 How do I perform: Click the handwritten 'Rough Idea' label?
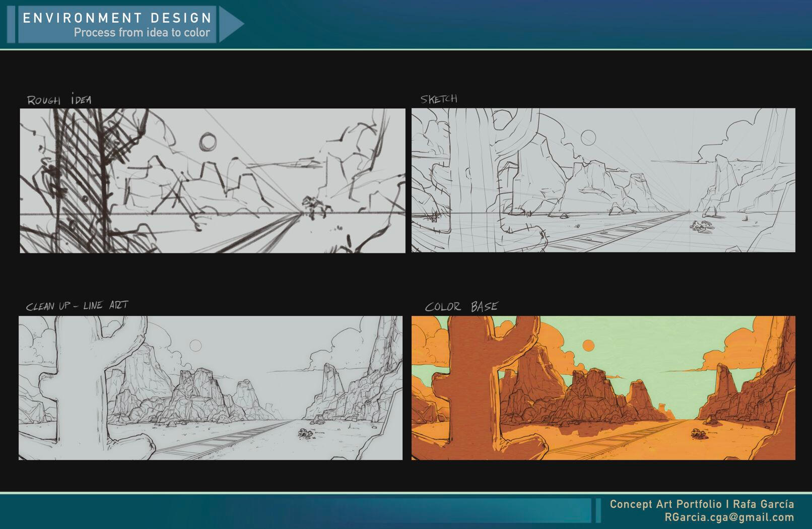pos(59,100)
